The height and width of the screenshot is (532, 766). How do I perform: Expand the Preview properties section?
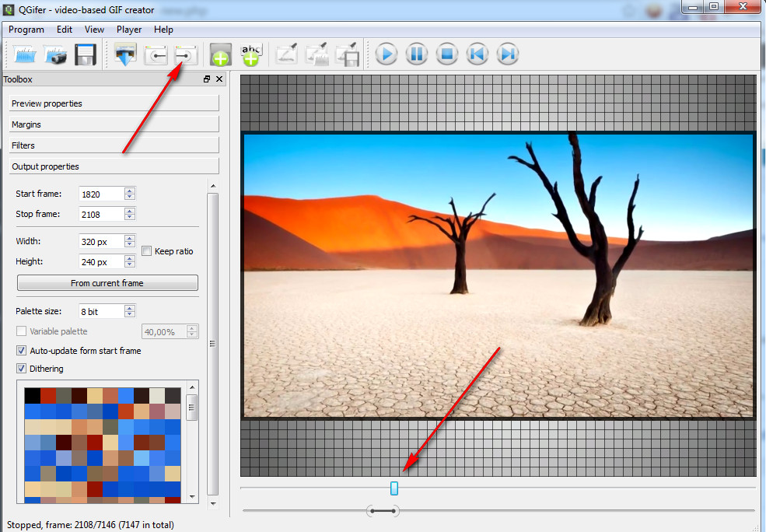pos(114,103)
